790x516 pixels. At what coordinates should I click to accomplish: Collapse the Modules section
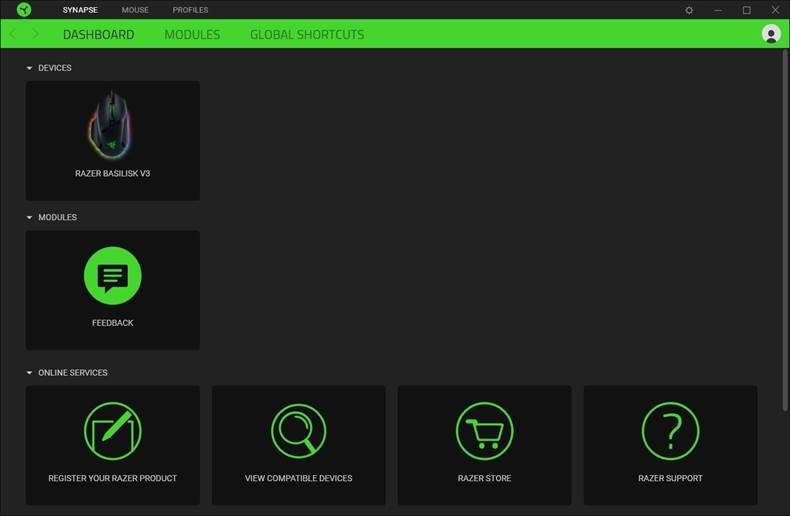(x=29, y=217)
